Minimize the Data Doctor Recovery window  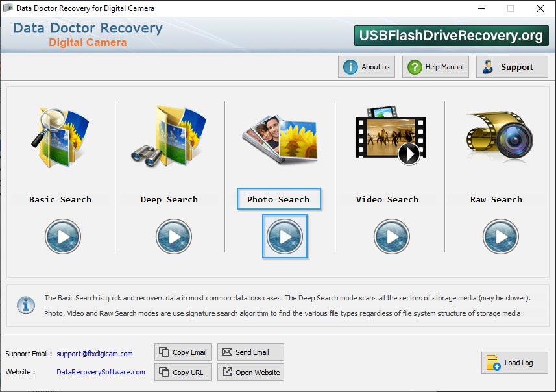point(481,8)
